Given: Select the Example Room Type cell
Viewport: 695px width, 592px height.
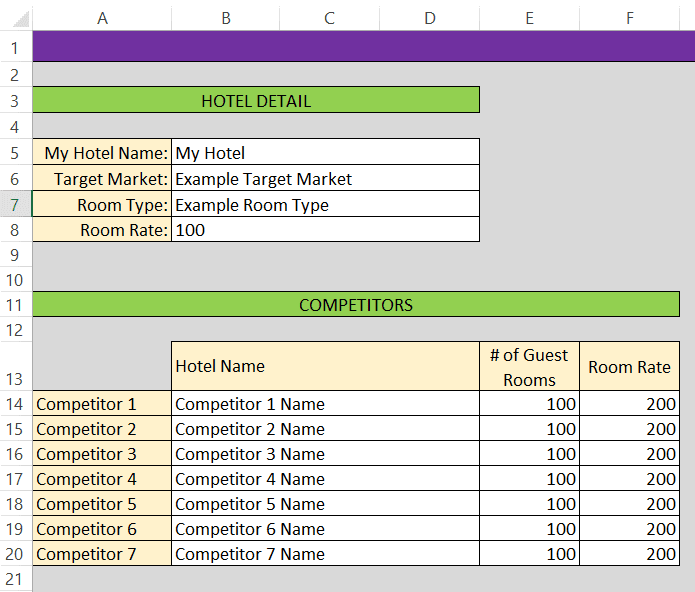Looking at the screenshot, I should point(325,205).
